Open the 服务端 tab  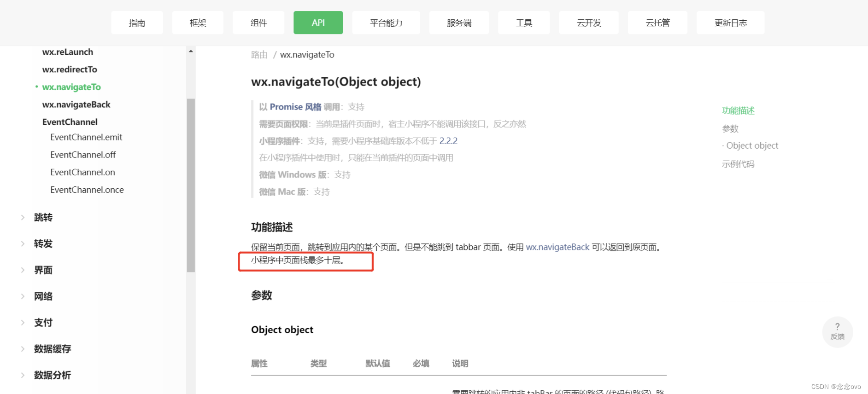click(x=459, y=23)
